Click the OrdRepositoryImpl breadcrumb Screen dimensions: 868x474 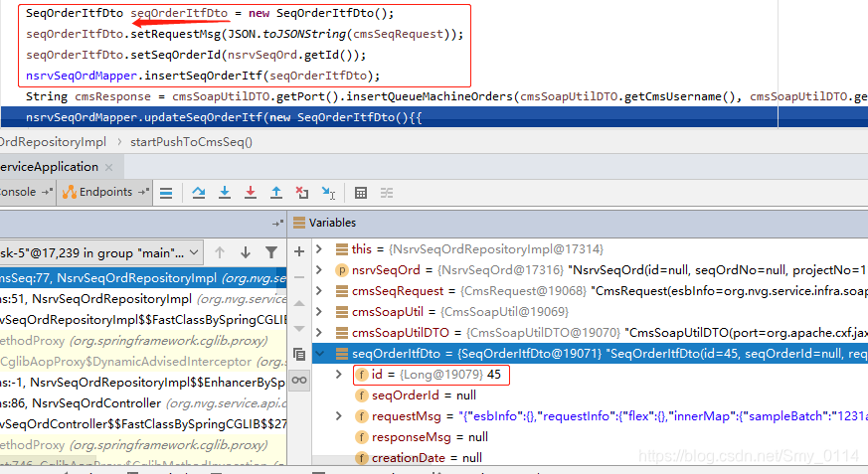coord(53,142)
